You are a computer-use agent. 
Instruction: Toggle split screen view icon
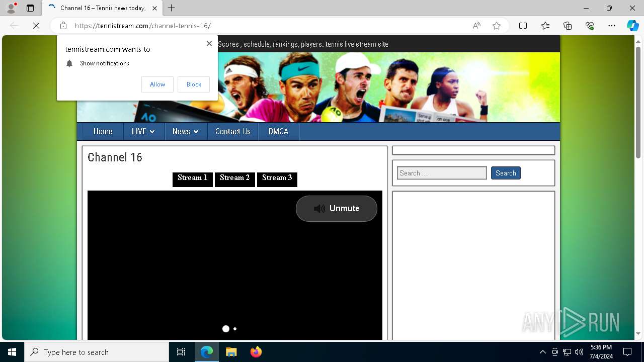(x=523, y=26)
